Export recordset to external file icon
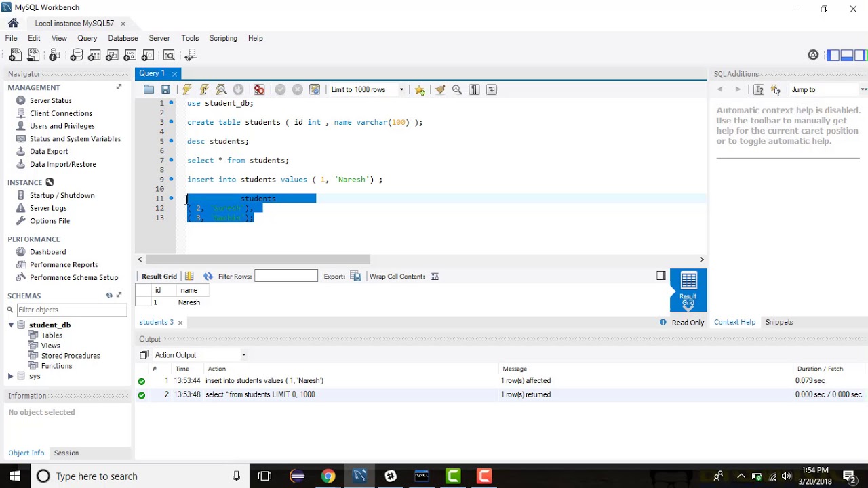 [356, 276]
